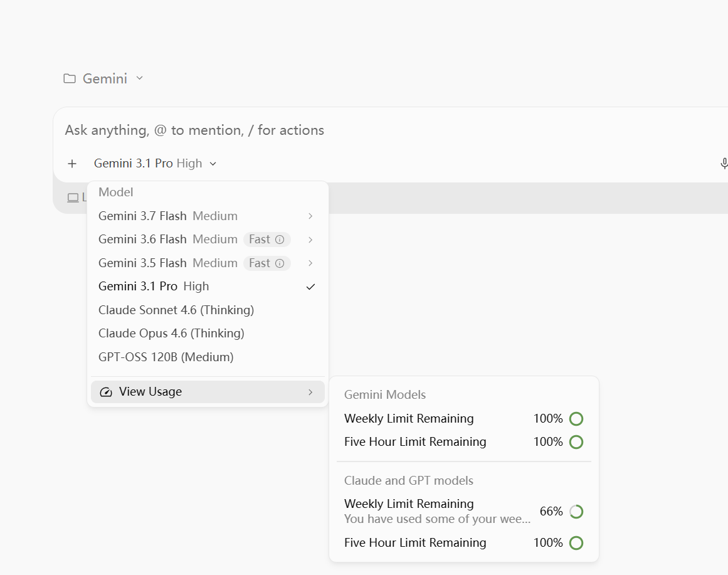Click the laptop icon below the input box

[x=73, y=198]
